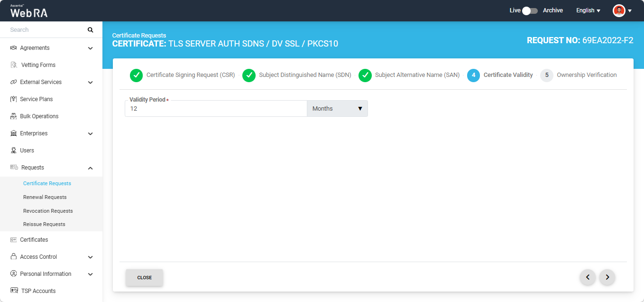Open the TSP Accounts sidebar label
The width and height of the screenshot is (644, 302).
38,291
